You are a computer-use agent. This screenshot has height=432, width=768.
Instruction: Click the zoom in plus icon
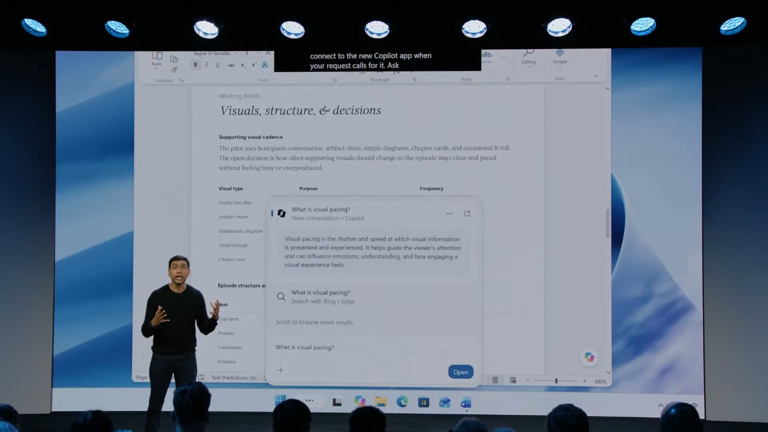pyautogui.click(x=585, y=381)
